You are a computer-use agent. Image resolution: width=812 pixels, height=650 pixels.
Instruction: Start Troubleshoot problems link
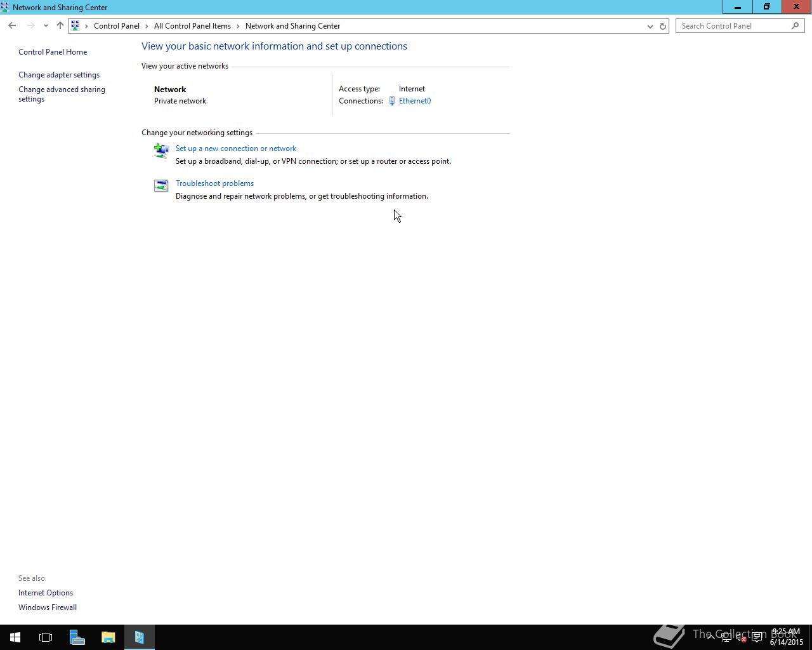[x=214, y=183]
